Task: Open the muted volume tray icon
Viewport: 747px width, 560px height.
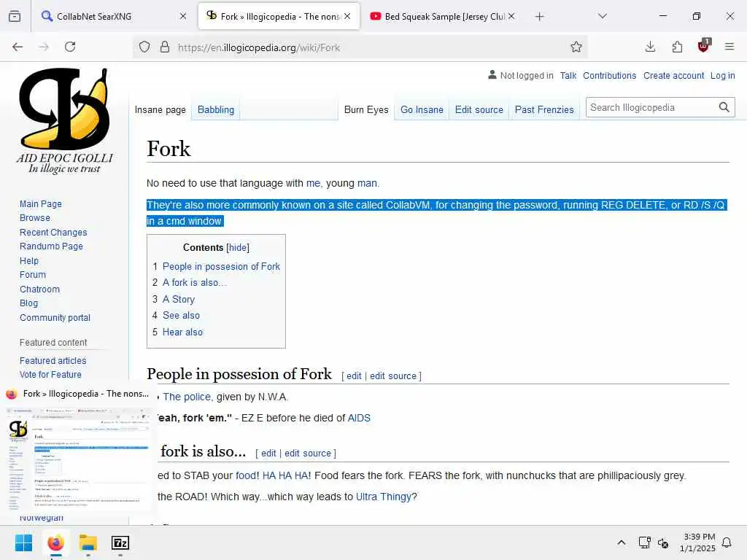Action: coord(663,542)
